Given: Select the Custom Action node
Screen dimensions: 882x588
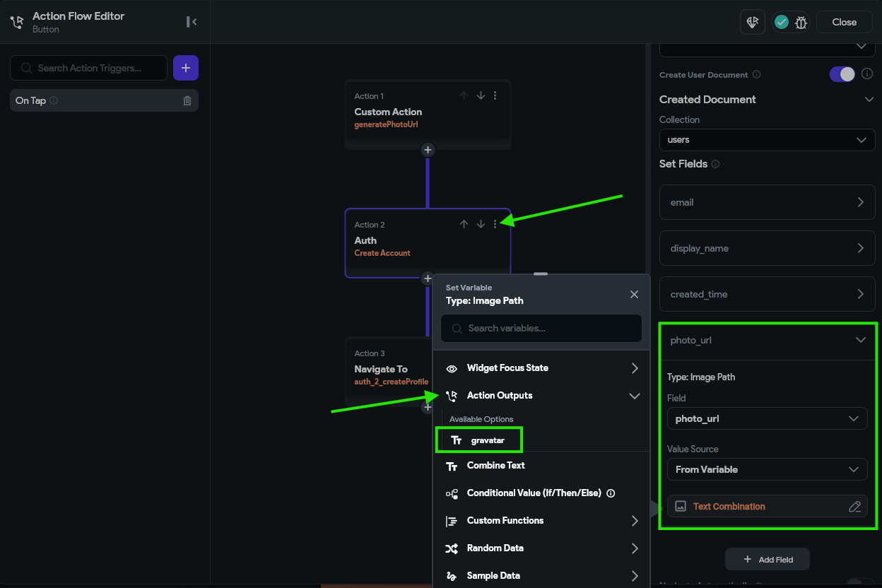Looking at the screenshot, I should tap(428, 114).
